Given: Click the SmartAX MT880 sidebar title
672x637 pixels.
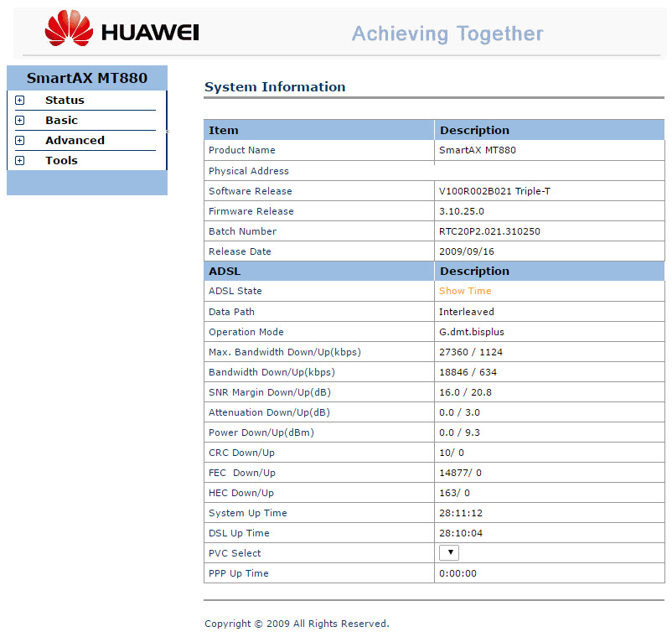Looking at the screenshot, I should (x=87, y=78).
